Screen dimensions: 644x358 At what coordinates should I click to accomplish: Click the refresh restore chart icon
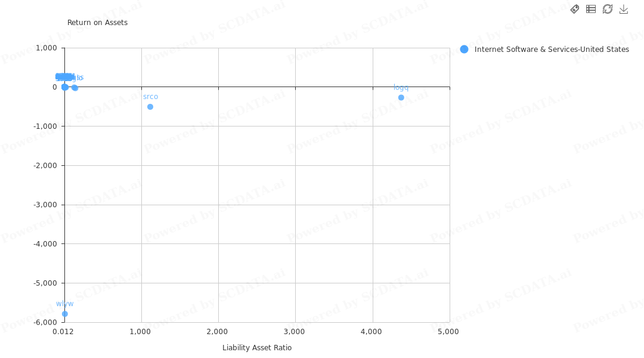(x=608, y=9)
